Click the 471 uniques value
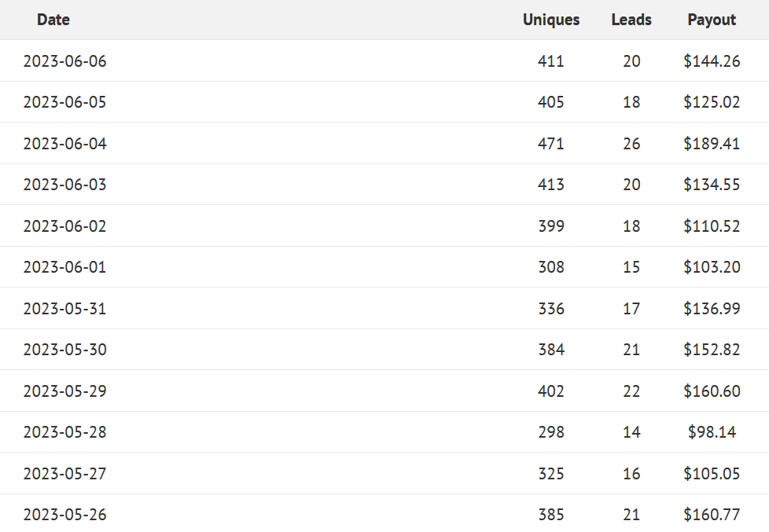769x532 pixels. (x=551, y=144)
